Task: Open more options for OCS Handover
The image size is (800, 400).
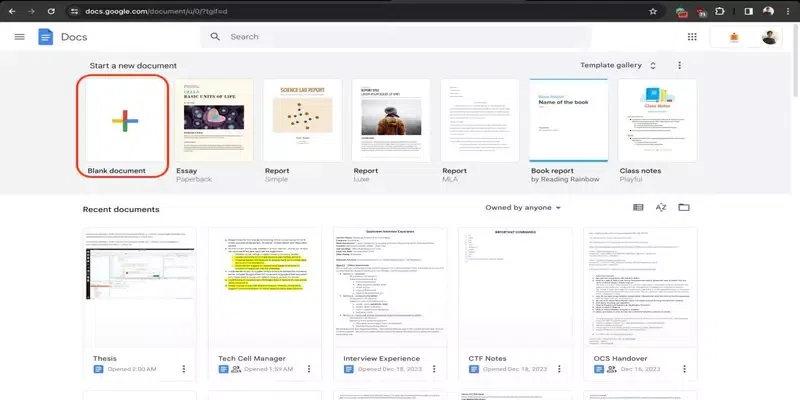Action: click(684, 369)
